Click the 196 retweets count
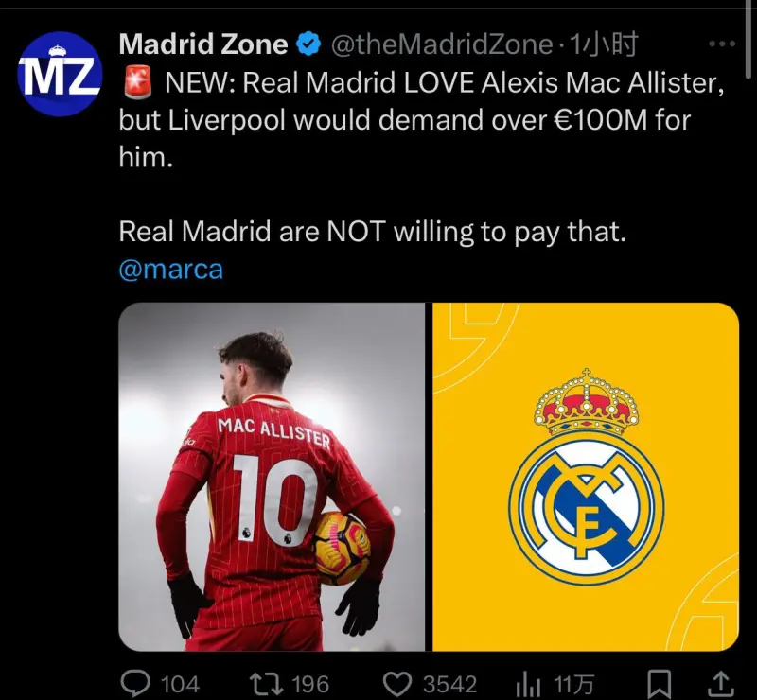Image resolution: width=757 pixels, height=700 pixels. pos(310,685)
